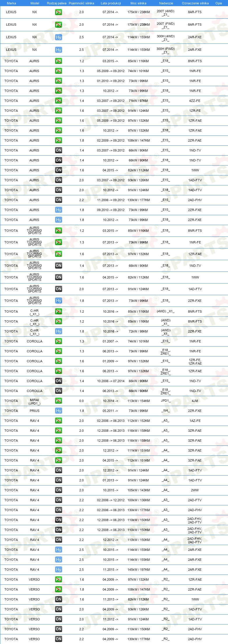Image resolution: width=228 pixels, height=644 pixels.
Task: Click diesel icon in RAV 4 01.2013 row
Action: 59,480
